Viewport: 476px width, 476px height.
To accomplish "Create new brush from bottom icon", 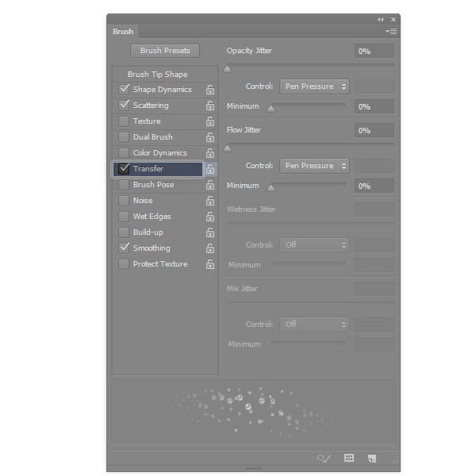I will point(371,458).
